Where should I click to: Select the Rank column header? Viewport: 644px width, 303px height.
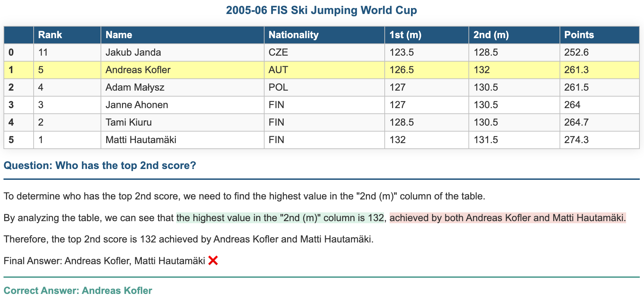67,35
